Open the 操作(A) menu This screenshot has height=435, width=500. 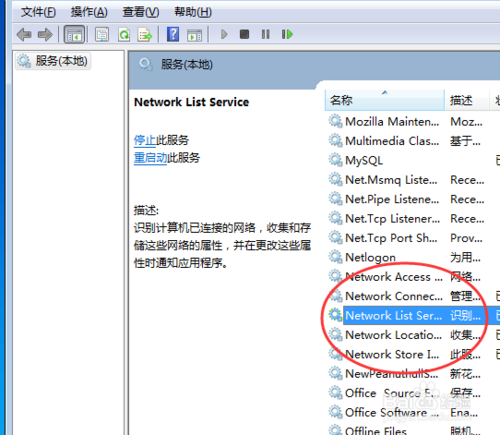89,12
